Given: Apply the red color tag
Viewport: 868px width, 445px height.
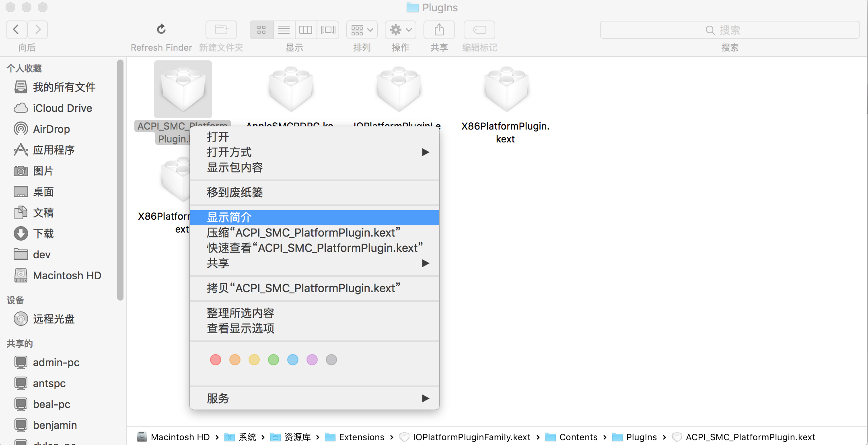Looking at the screenshot, I should pos(216,360).
